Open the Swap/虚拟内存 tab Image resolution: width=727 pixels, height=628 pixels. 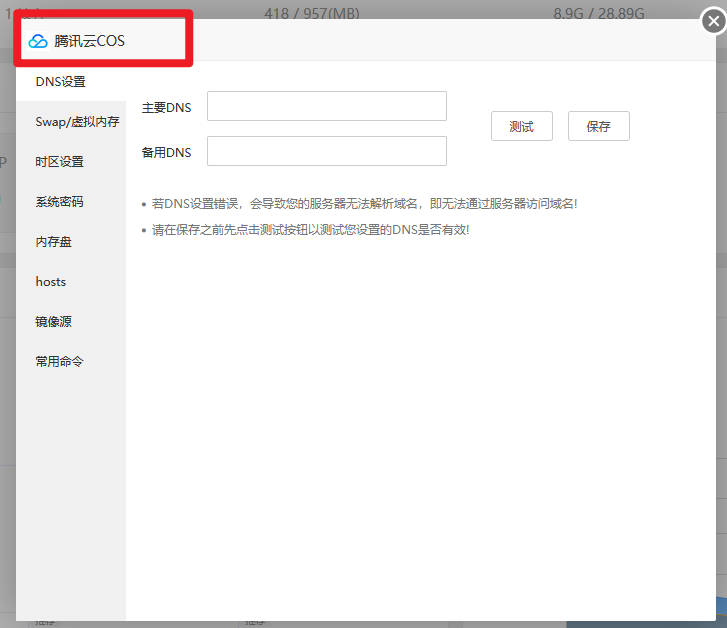pyautogui.click(x=70, y=122)
